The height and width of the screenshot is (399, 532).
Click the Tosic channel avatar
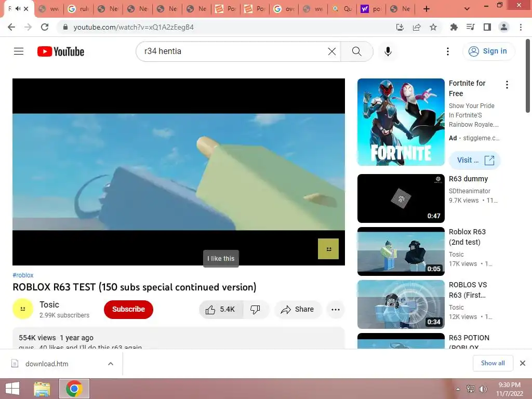[x=23, y=309]
